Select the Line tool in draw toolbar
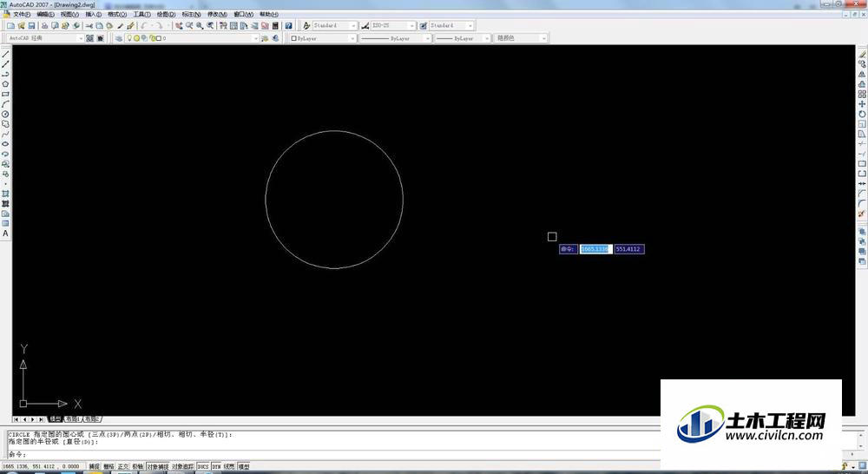Image resolution: width=868 pixels, height=474 pixels. [x=5, y=55]
